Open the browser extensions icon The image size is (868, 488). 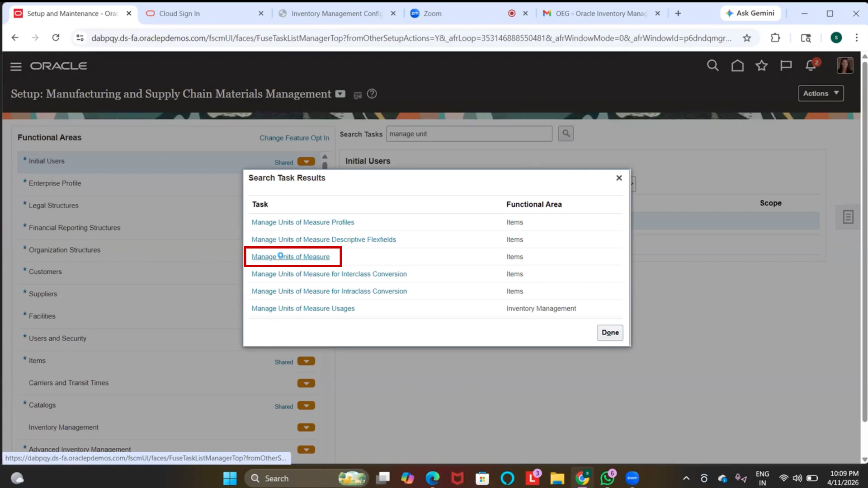tap(775, 38)
